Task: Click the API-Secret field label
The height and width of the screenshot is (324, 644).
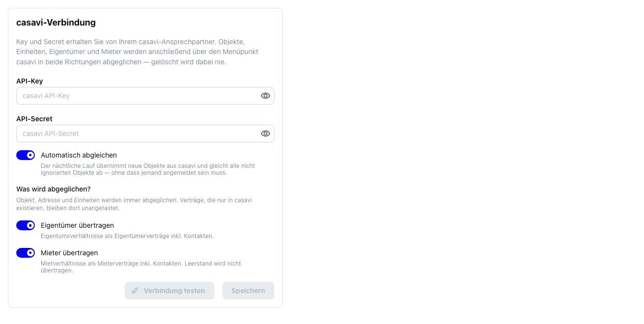Action: (34, 119)
